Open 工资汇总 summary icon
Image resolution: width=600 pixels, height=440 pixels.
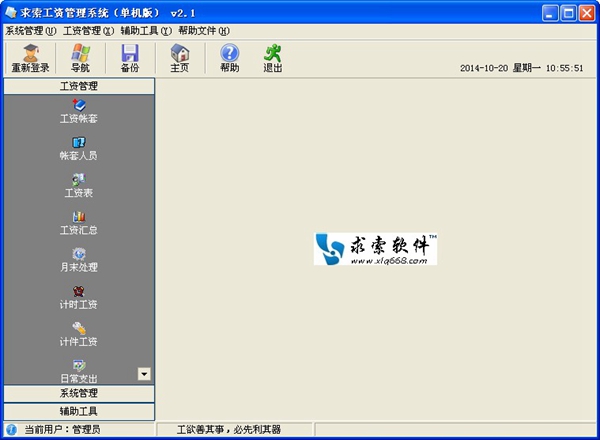(78, 221)
